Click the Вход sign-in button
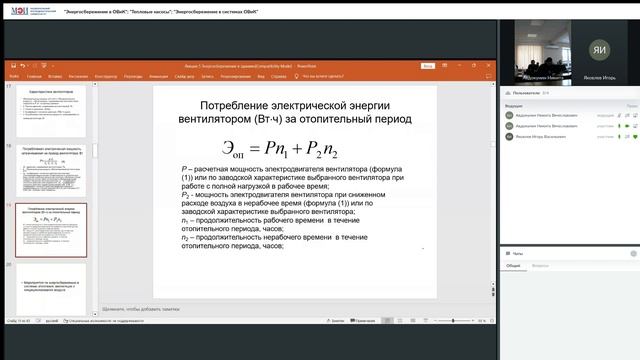Viewport: 640px width, 360px height. [x=428, y=66]
